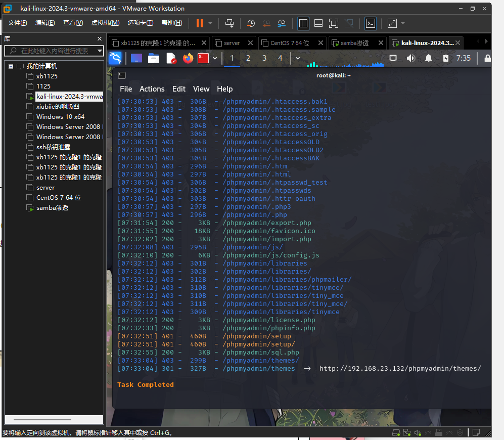Image resolution: width=504 pixels, height=440 pixels.
Task: Toggle the library sidebar view button
Action: pyautogui.click(x=303, y=23)
